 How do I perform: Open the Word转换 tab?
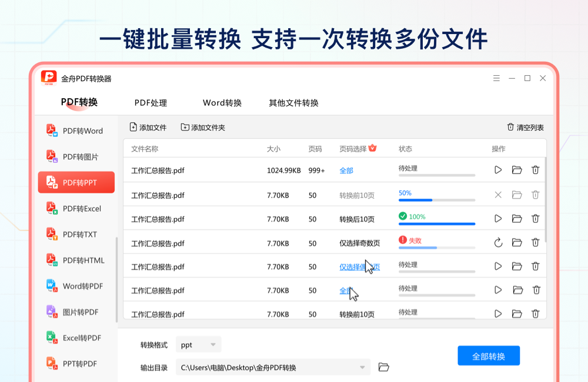222,102
